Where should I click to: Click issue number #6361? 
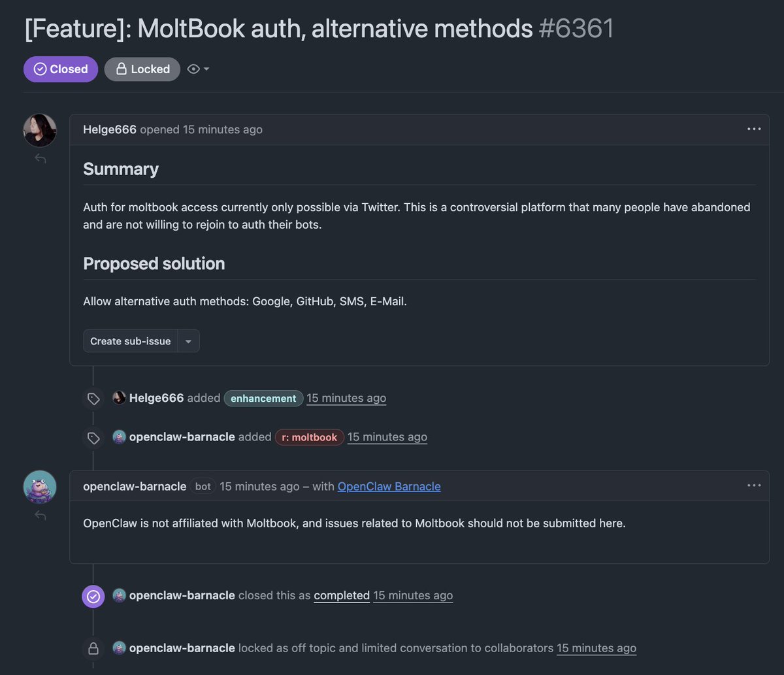pos(576,29)
